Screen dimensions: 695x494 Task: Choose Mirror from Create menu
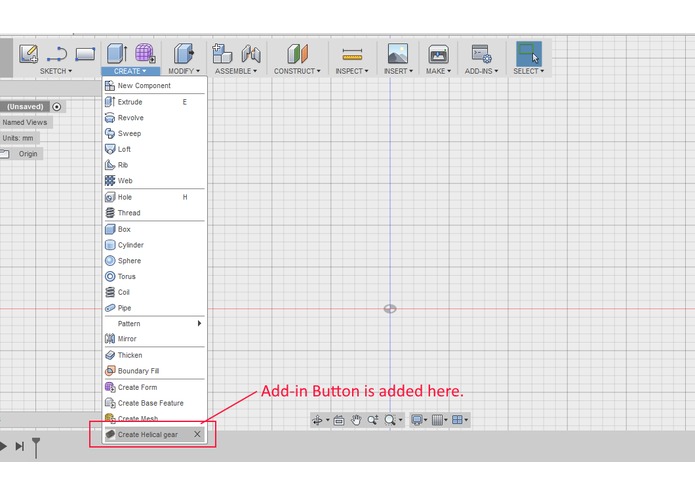(x=154, y=339)
